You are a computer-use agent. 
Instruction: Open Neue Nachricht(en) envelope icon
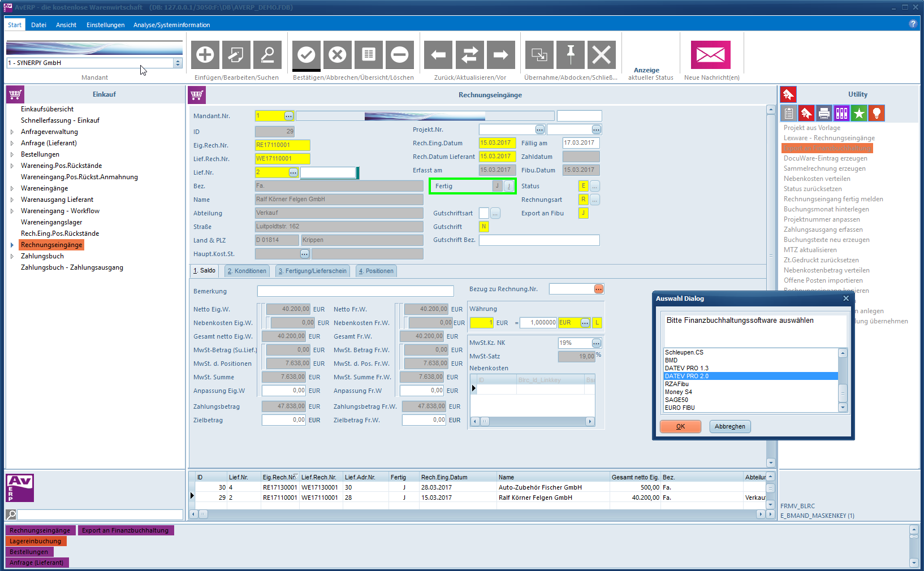pos(711,55)
